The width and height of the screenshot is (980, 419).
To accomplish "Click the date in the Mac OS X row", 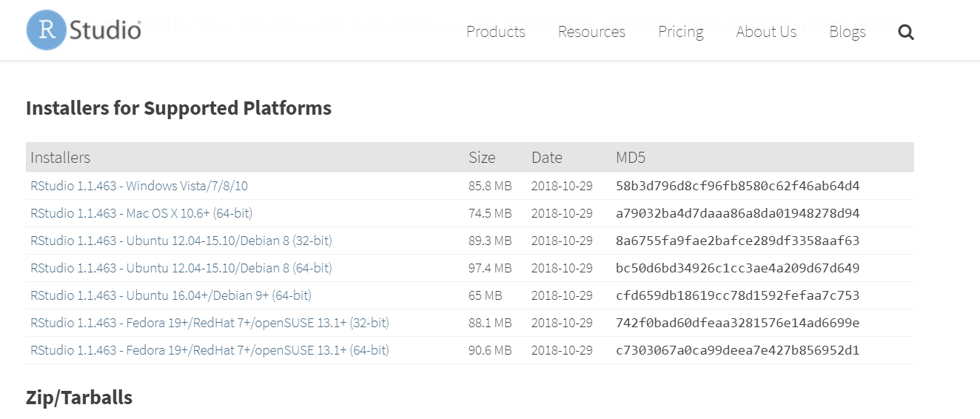I will tap(562, 213).
